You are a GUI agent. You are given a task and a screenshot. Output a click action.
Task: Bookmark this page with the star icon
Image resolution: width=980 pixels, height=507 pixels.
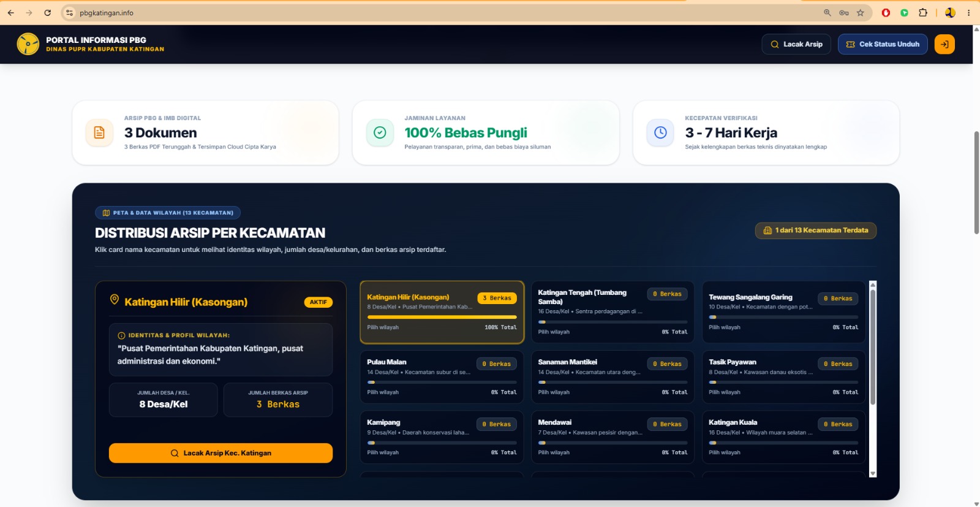861,12
